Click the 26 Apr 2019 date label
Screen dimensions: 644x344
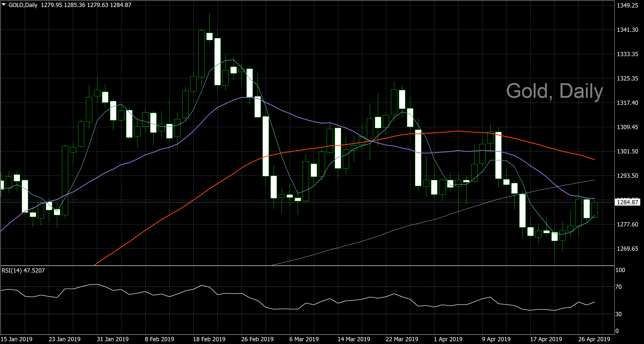pyautogui.click(x=594, y=339)
